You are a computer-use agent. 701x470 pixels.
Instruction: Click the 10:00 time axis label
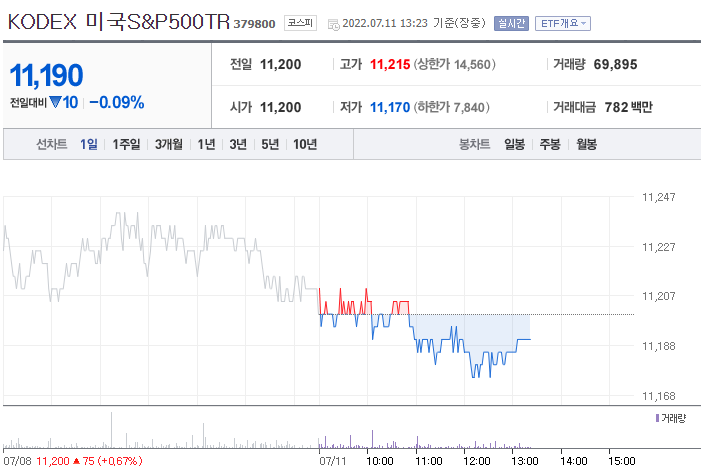point(380,461)
